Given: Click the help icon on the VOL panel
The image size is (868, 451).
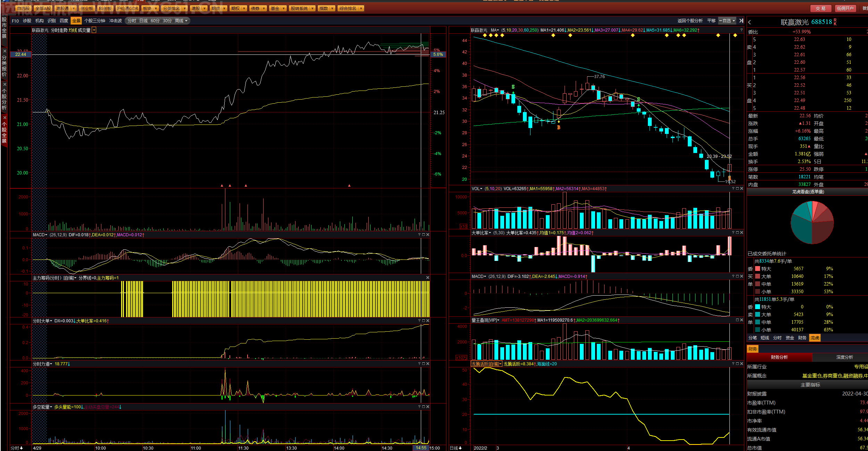Looking at the screenshot, I should click(x=733, y=189).
